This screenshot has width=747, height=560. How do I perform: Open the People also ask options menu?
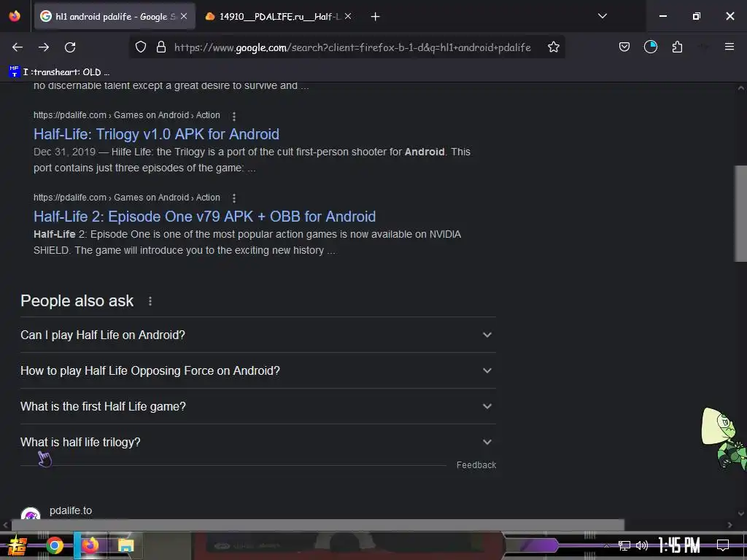150,301
